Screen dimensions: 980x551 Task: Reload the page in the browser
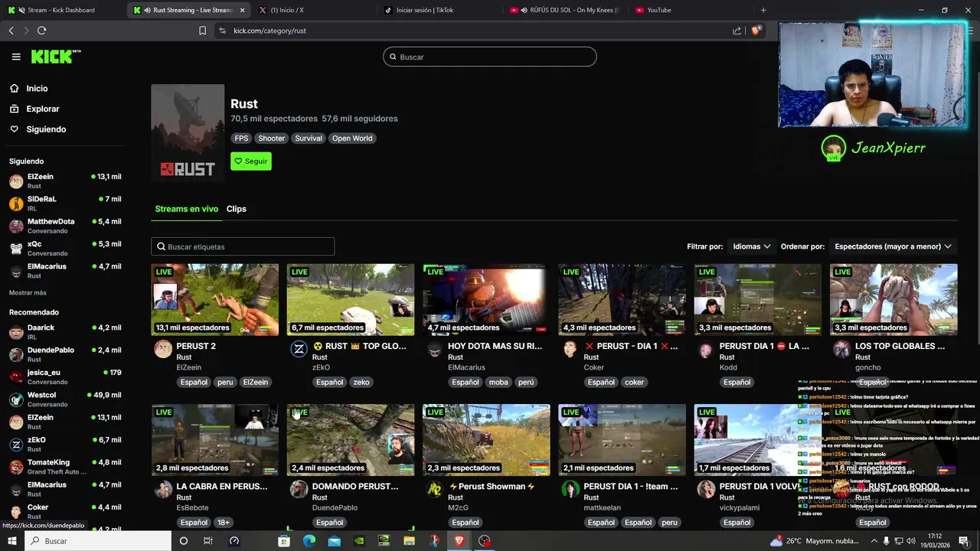point(41,31)
